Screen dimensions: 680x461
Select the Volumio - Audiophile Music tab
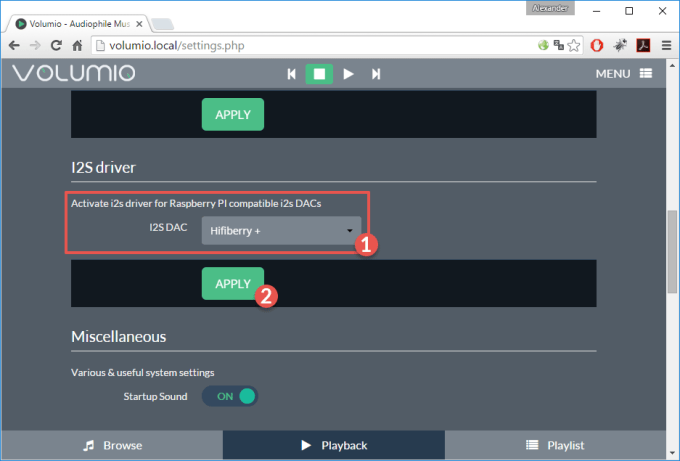77,24
